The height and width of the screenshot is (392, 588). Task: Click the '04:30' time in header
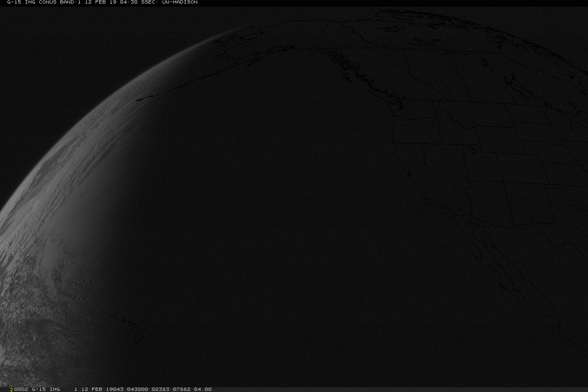(x=129, y=2)
